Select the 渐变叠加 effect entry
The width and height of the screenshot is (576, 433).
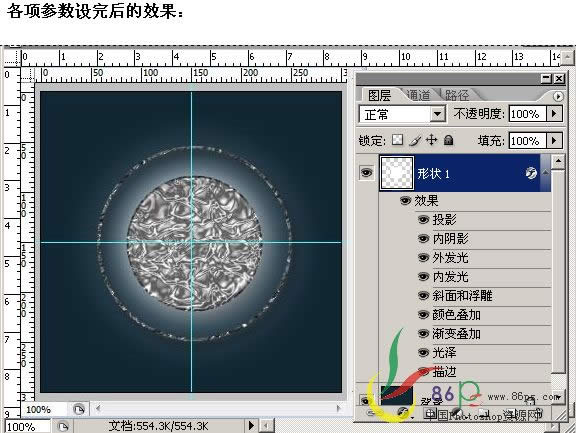click(x=456, y=334)
